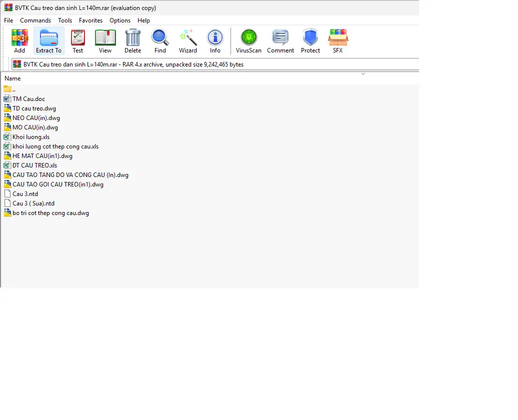This screenshot has width=518, height=420.
Task: Open the Commands menu
Action: 35,20
